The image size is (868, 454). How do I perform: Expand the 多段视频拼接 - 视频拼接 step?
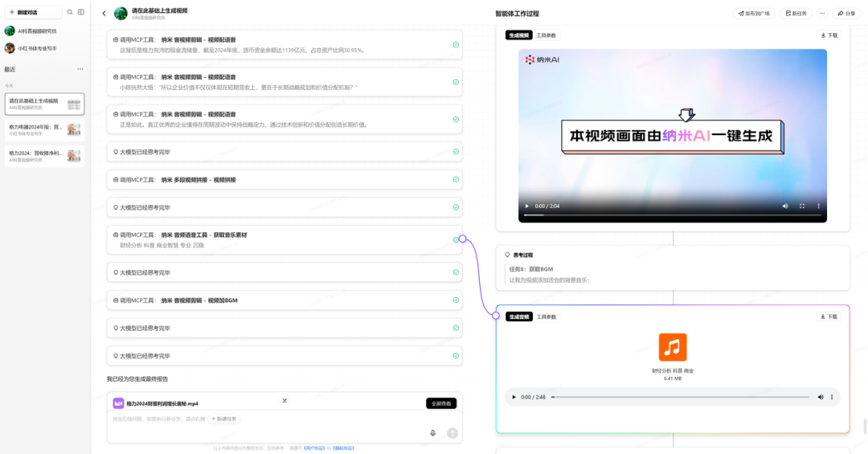(285, 179)
